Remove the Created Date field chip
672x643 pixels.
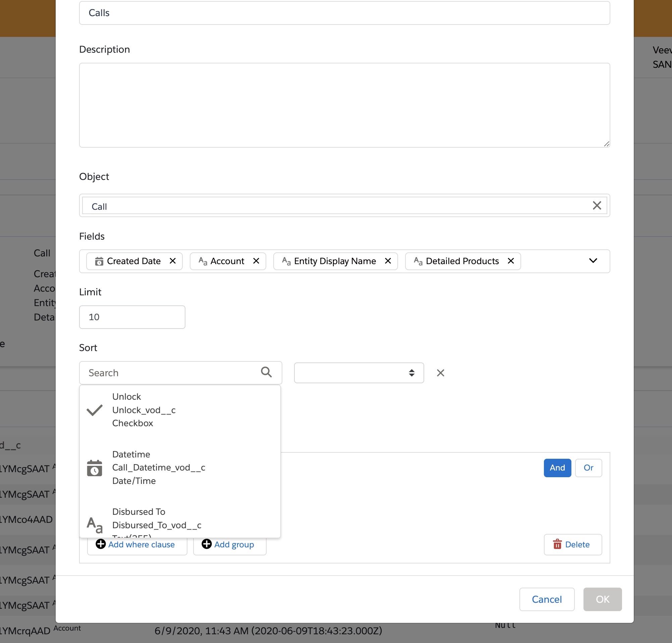173,261
